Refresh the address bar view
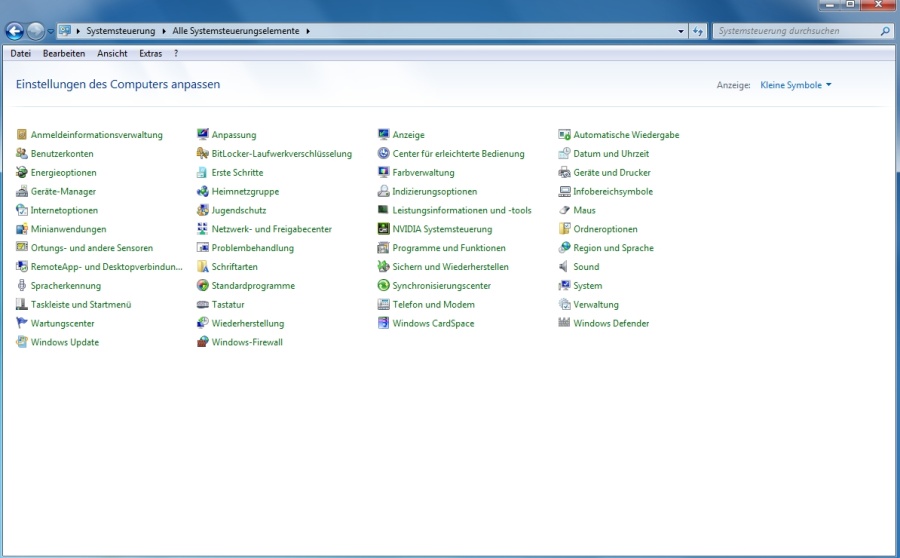The width and height of the screenshot is (900, 558). tap(698, 32)
